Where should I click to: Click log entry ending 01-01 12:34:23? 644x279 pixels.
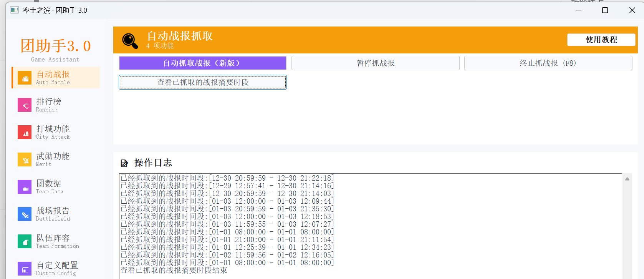227,247
